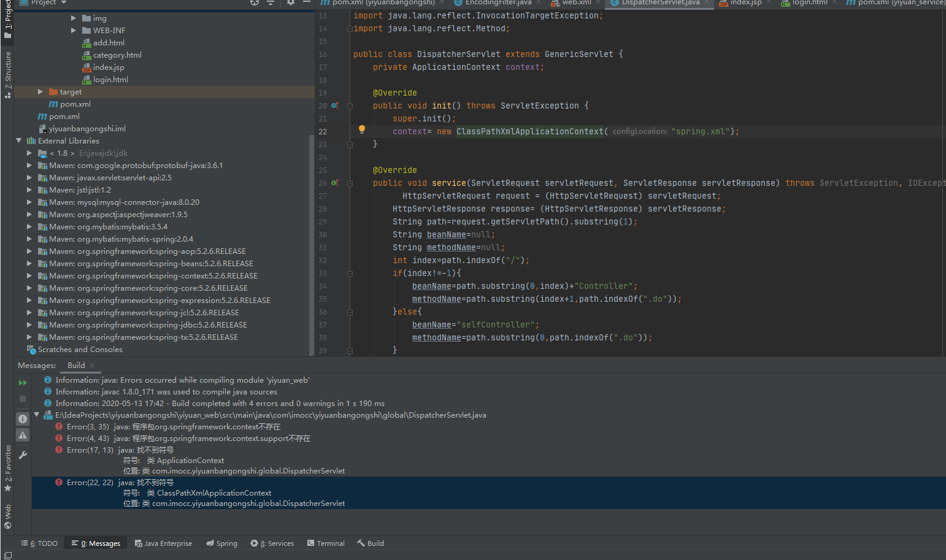The height and width of the screenshot is (560, 946).
Task: Open the Terminal tool window tab
Action: [326, 543]
